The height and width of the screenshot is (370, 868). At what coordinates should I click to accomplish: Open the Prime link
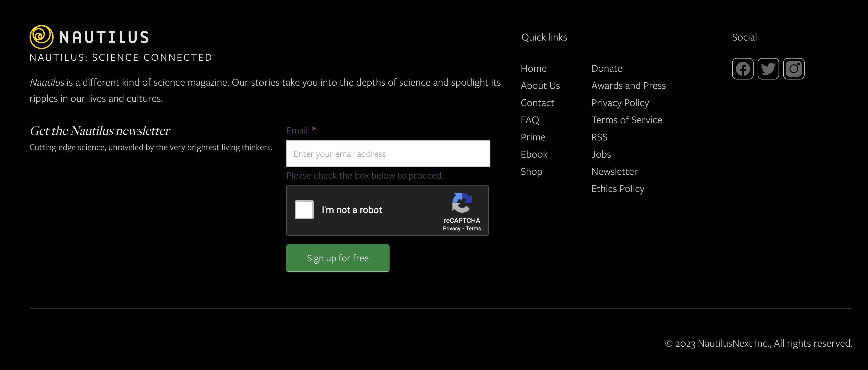pyautogui.click(x=533, y=137)
